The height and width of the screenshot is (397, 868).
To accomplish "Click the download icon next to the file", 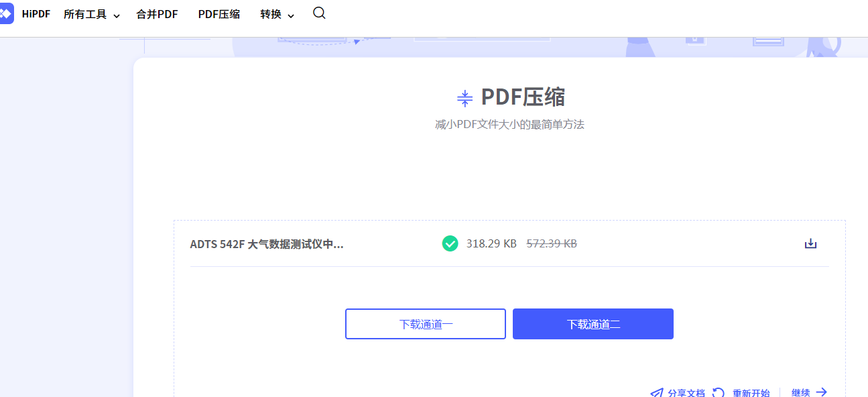I will [x=810, y=243].
